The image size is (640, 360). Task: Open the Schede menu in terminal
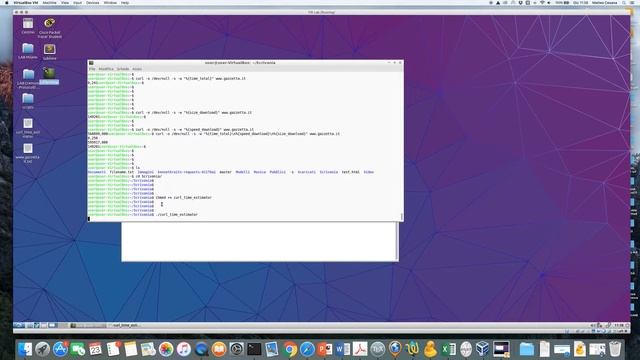point(123,69)
